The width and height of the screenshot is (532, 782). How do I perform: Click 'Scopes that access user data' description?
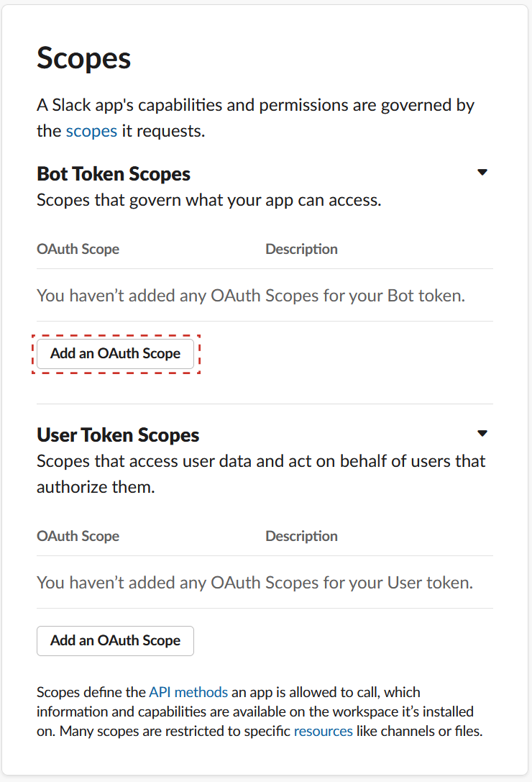click(261, 474)
